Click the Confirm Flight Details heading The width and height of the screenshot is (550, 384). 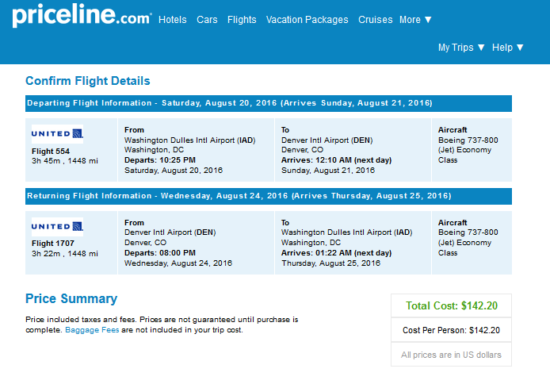point(88,81)
